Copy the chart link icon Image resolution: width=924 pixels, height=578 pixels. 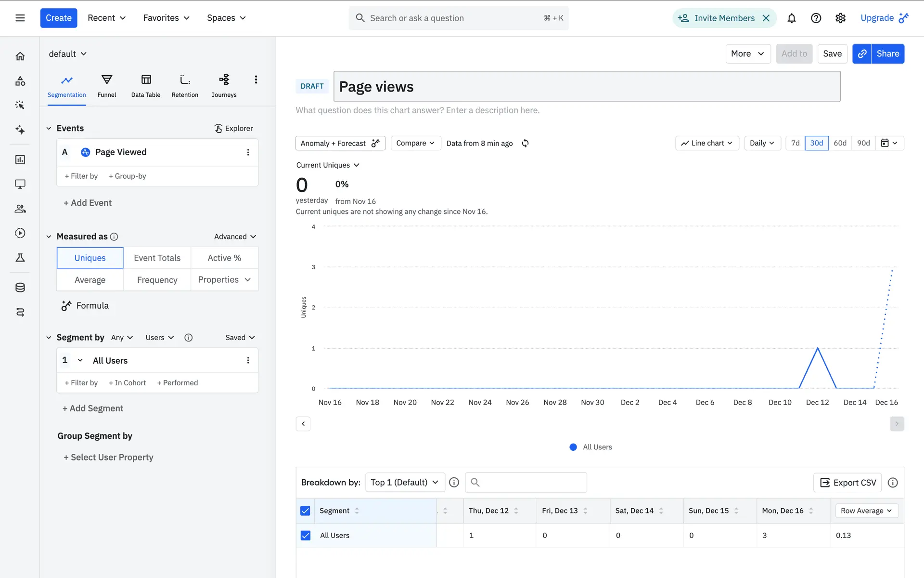point(862,53)
